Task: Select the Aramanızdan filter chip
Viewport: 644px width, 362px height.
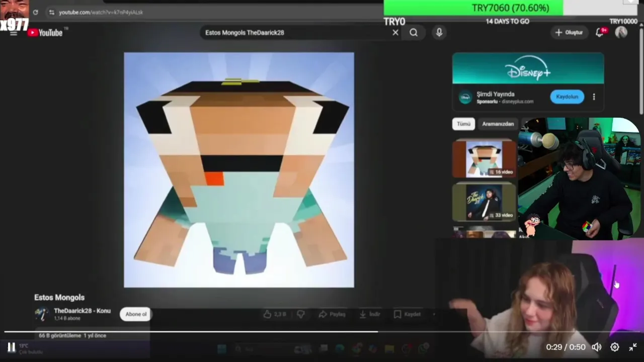Action: tap(498, 124)
